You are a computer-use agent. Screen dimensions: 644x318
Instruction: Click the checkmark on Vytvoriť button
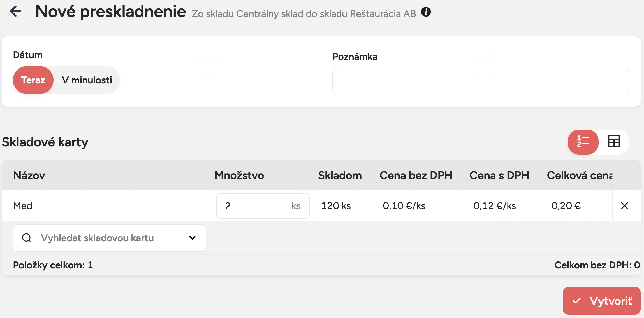tap(576, 301)
